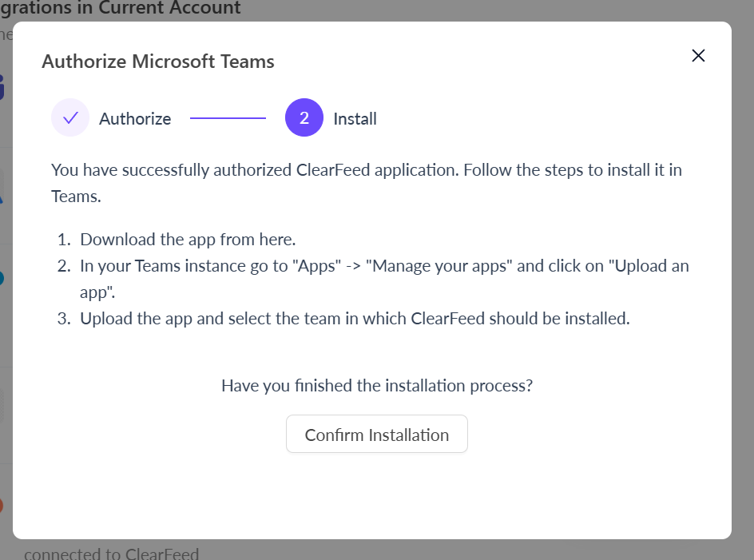Click the "connected to ClearFeed" background text
Image resolution: width=754 pixels, height=560 pixels.
tap(111, 553)
